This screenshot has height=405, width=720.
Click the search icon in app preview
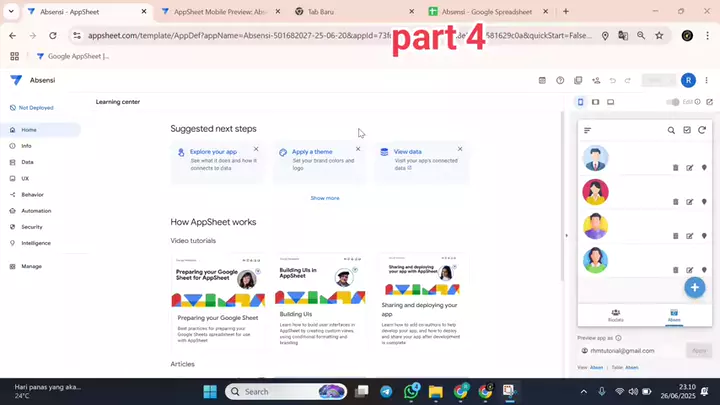(x=671, y=130)
